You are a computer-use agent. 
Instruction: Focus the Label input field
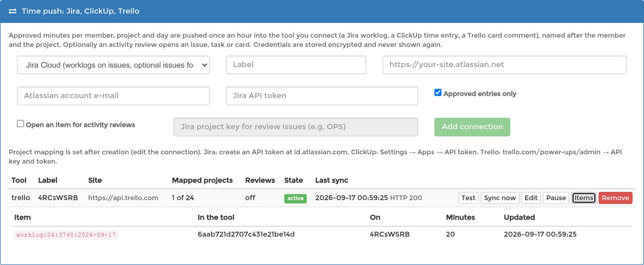click(296, 65)
